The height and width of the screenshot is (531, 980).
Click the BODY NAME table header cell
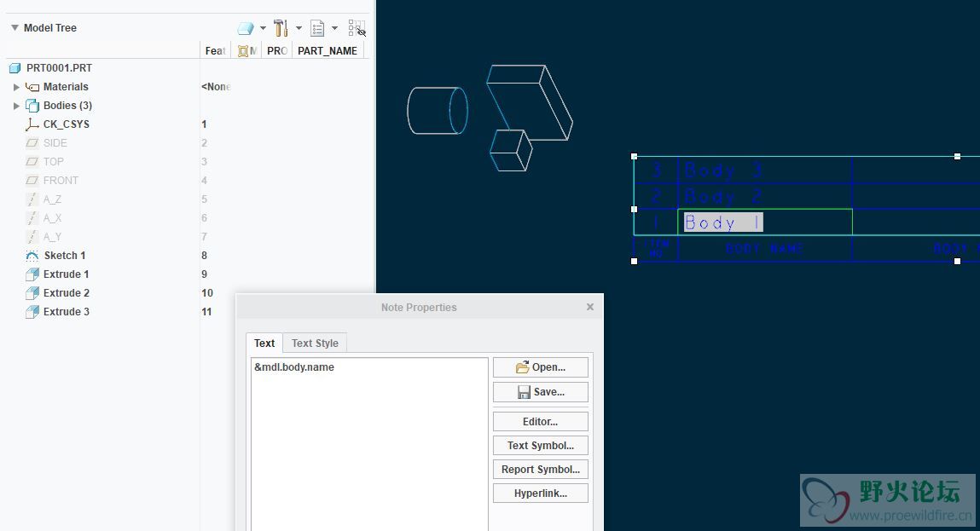coord(765,249)
